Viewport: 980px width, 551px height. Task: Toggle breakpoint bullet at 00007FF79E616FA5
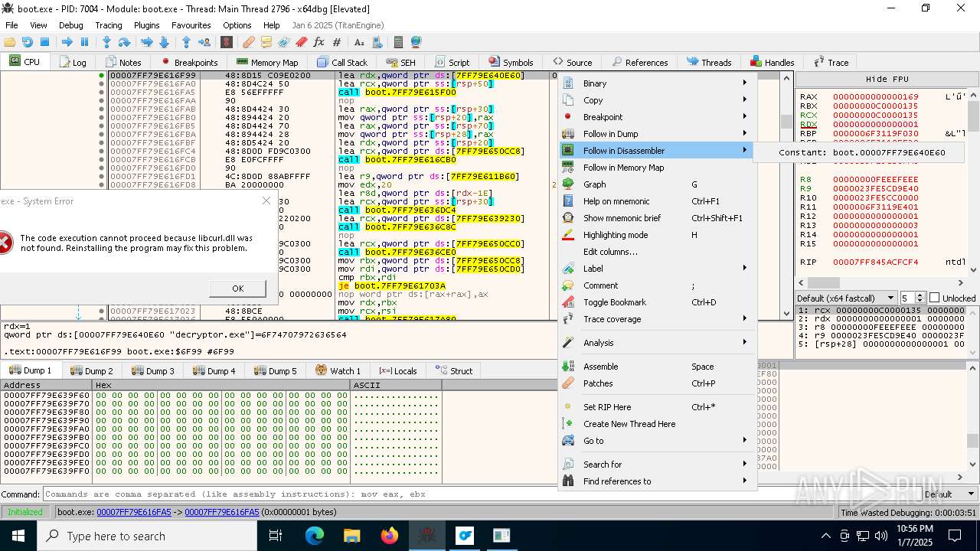point(101,92)
